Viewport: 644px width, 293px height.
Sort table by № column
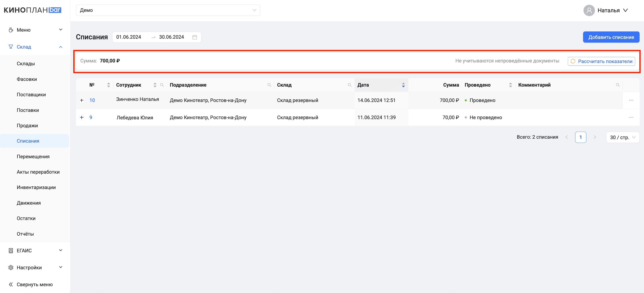click(x=108, y=85)
